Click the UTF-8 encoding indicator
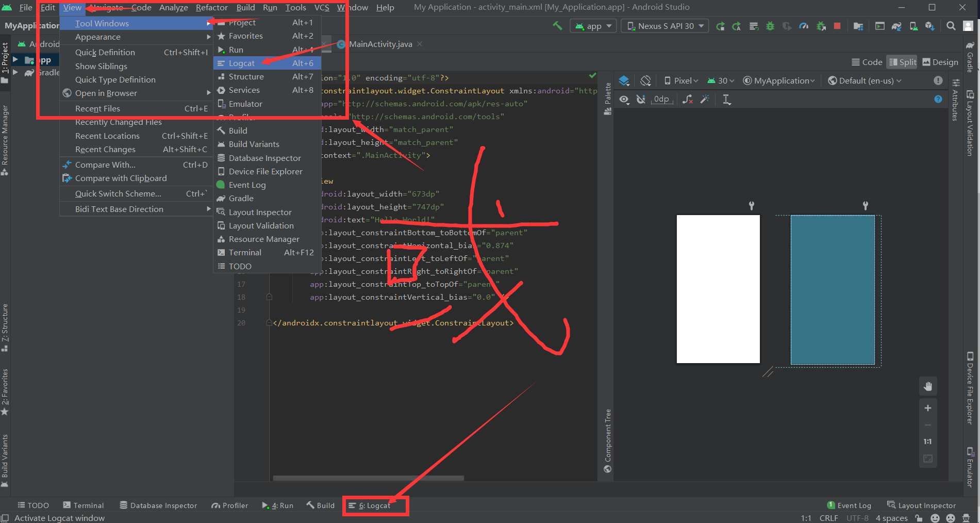Screen dimensions: 980x523 tap(857, 518)
